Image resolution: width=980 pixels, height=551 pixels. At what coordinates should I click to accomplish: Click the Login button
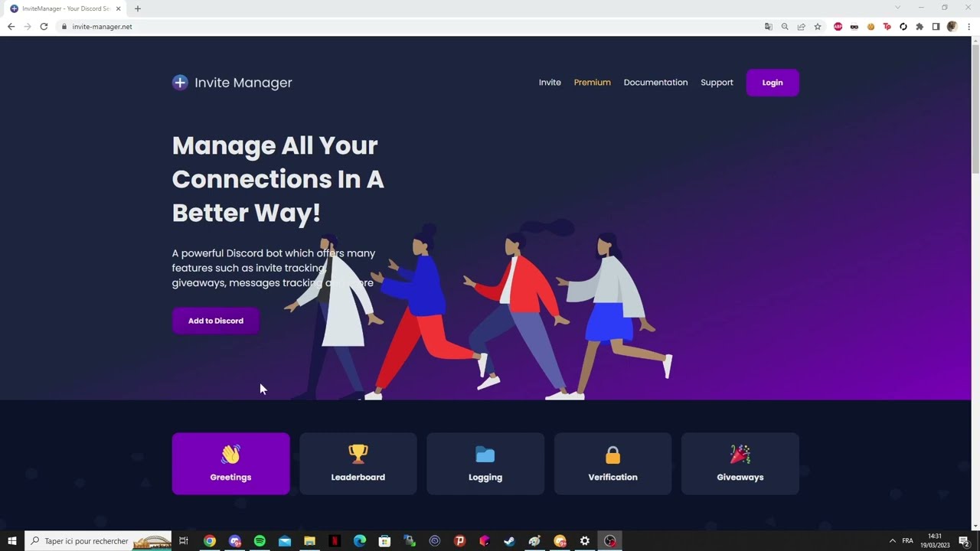coord(773,83)
